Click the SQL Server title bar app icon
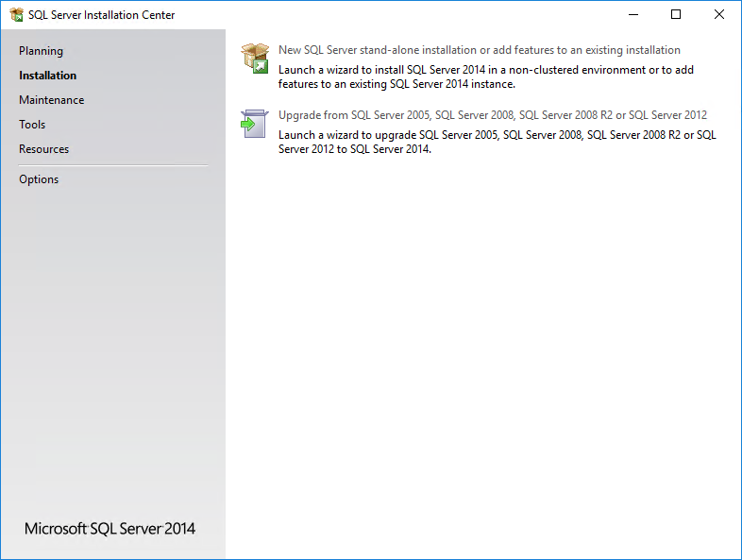Viewport: 742px width, 560px height. [x=17, y=15]
